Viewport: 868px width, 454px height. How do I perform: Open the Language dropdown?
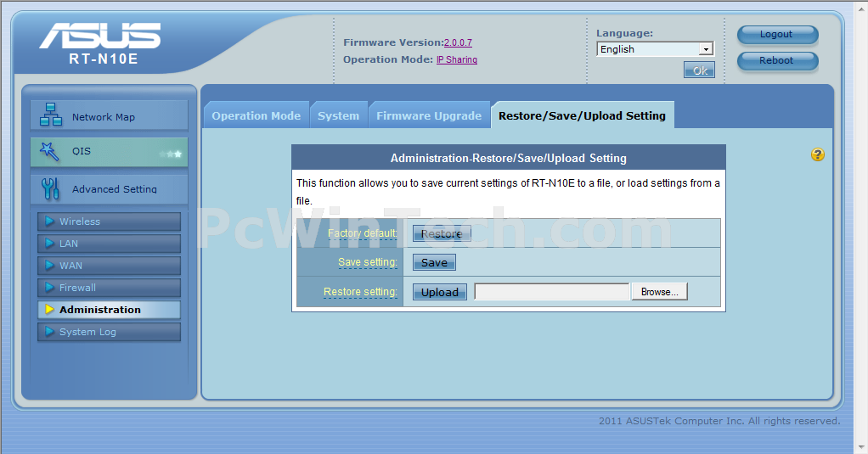click(656, 49)
